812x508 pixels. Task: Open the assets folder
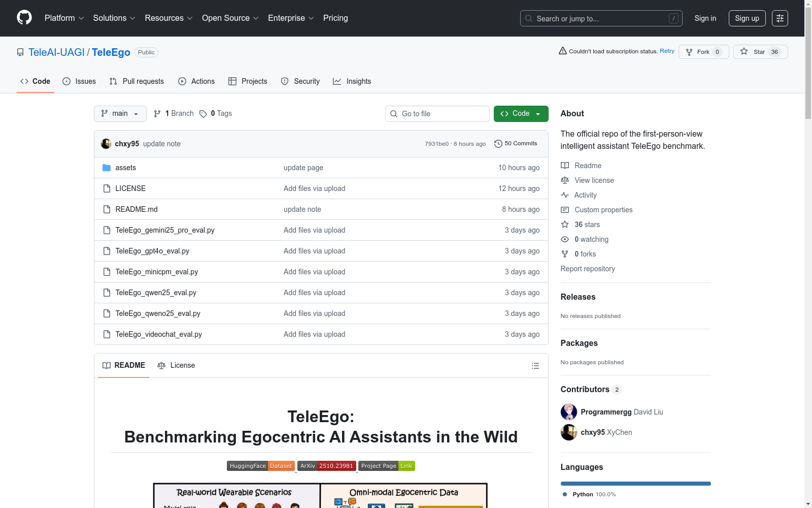[x=125, y=168]
